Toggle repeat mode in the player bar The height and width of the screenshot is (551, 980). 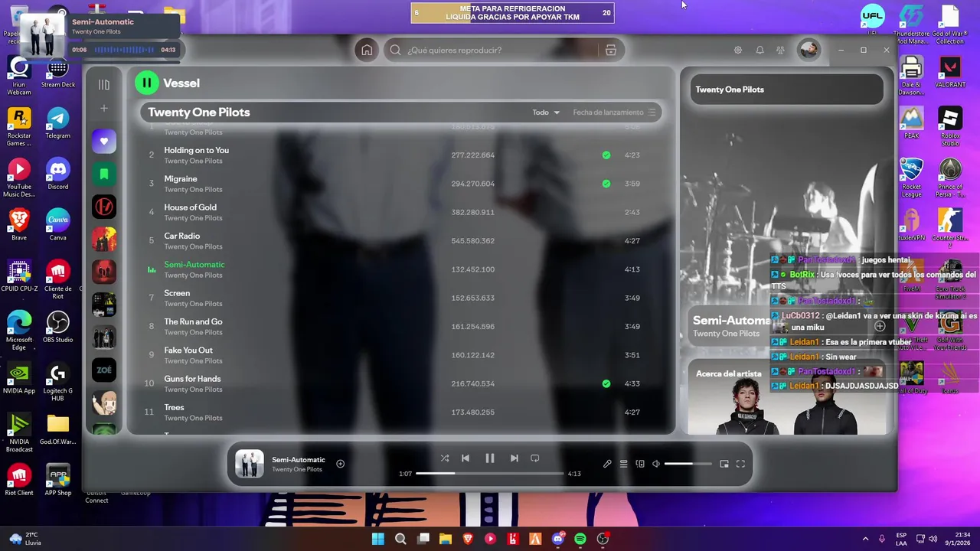pyautogui.click(x=535, y=458)
